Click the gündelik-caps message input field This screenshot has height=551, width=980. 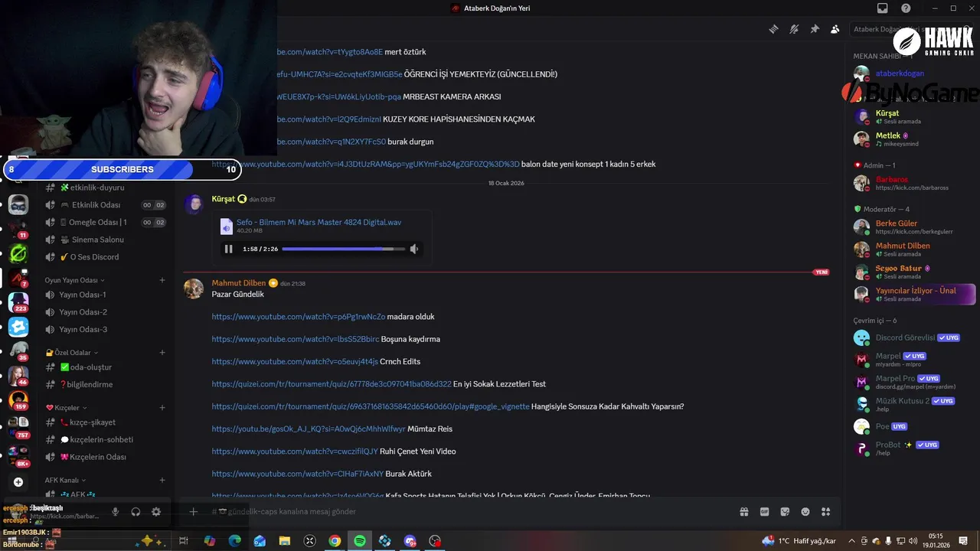(x=459, y=512)
